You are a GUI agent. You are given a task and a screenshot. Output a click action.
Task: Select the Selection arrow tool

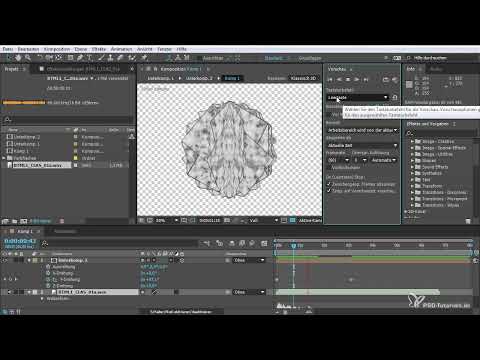point(8,58)
